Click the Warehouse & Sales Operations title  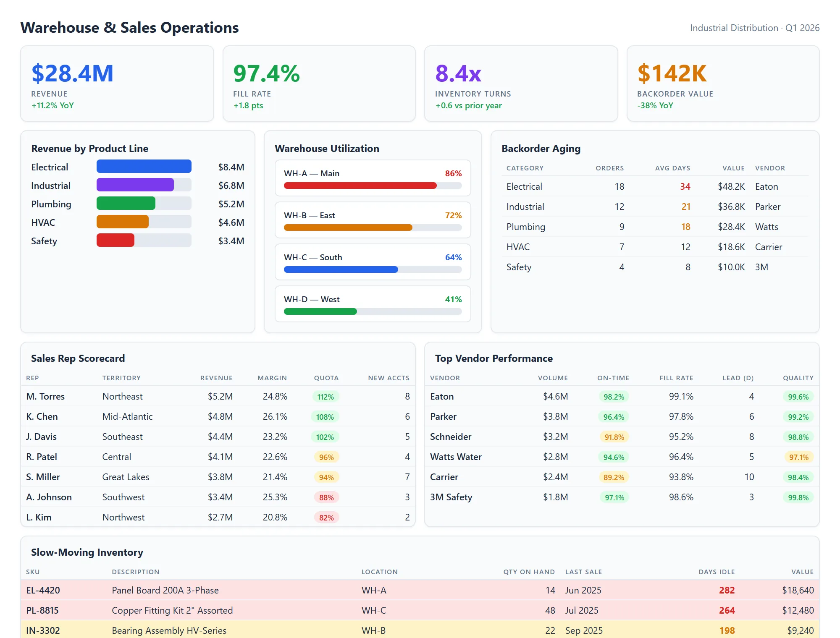[129, 28]
